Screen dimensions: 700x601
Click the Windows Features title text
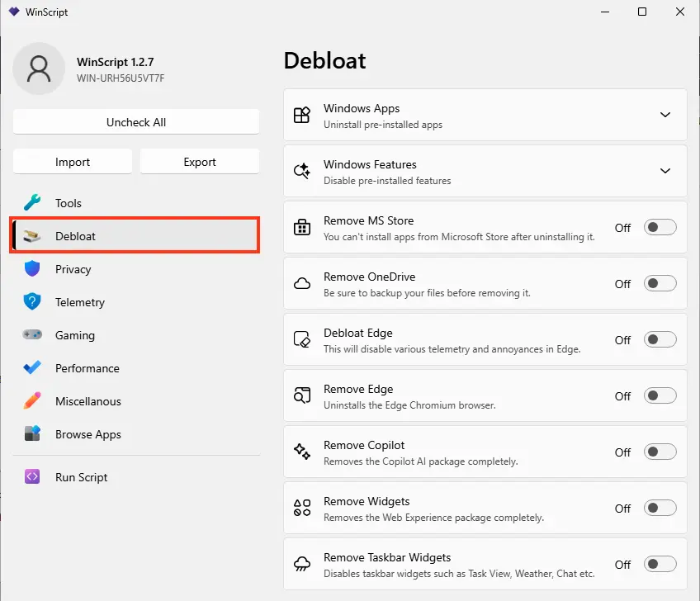point(370,165)
